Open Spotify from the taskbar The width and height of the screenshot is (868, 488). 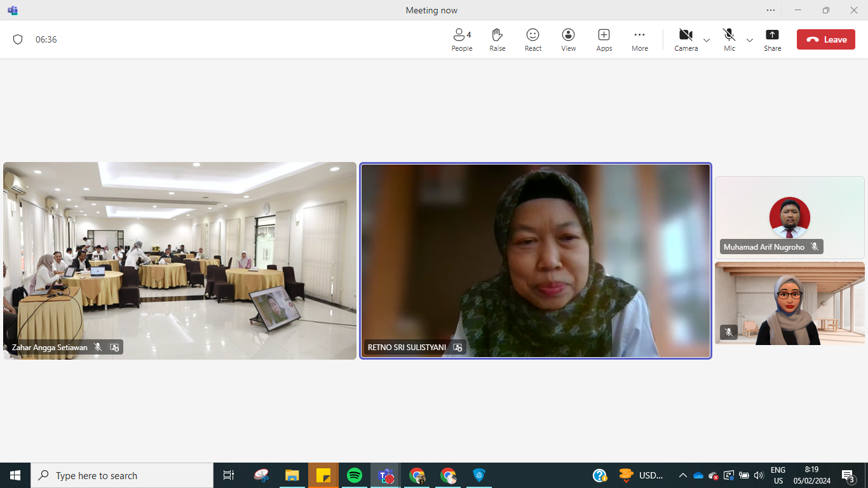(x=355, y=475)
